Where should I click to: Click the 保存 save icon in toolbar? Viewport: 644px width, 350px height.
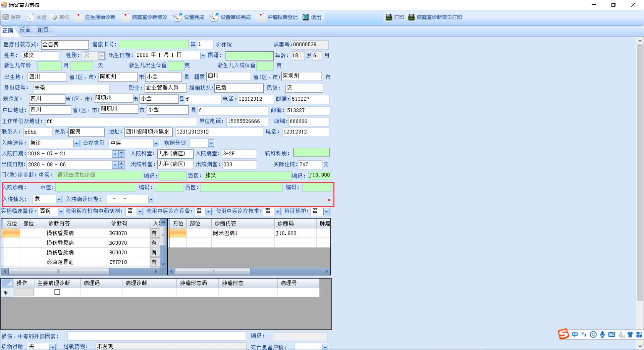[5, 17]
